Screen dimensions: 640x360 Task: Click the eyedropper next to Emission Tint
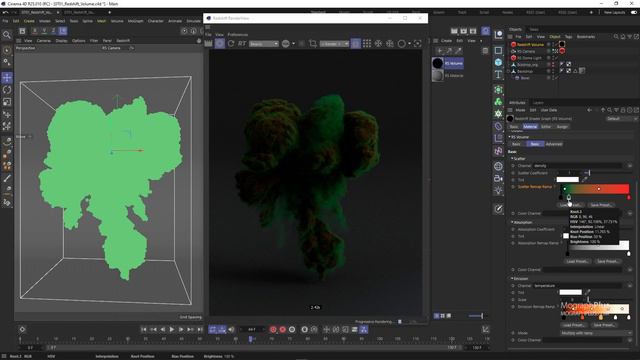pos(587,292)
